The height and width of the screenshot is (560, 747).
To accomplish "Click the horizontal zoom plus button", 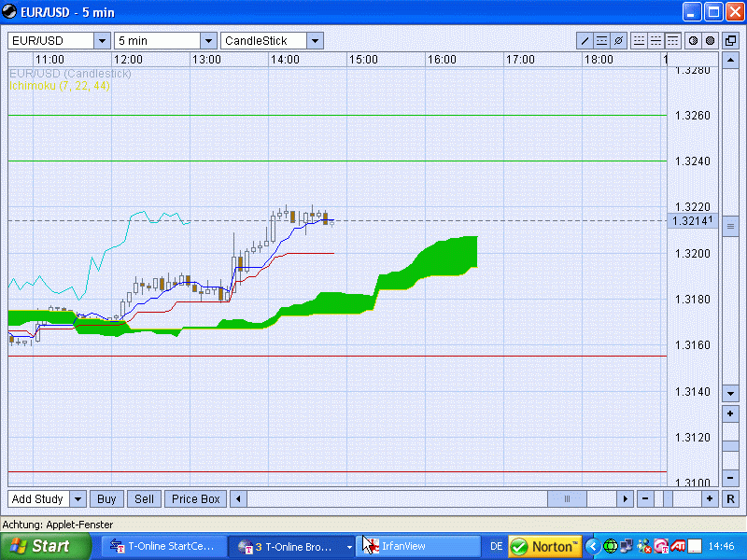I will [x=710, y=499].
